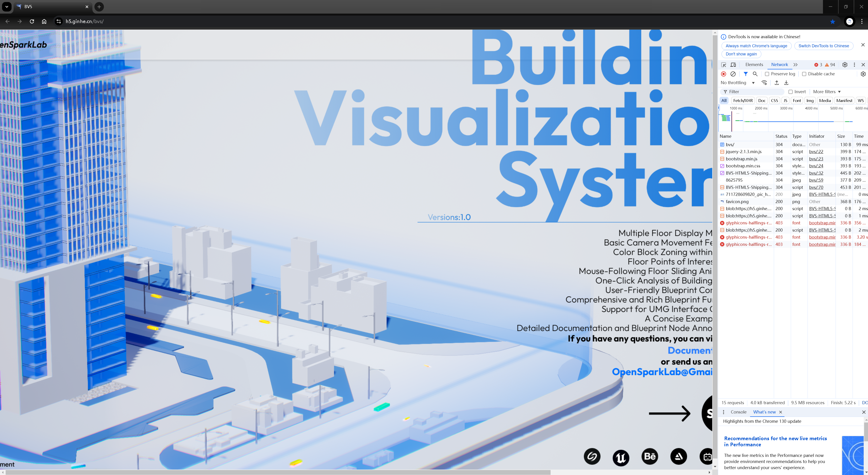Click the swirl S logo icon
Viewport: 868px width, 475px height.
pyautogui.click(x=592, y=456)
